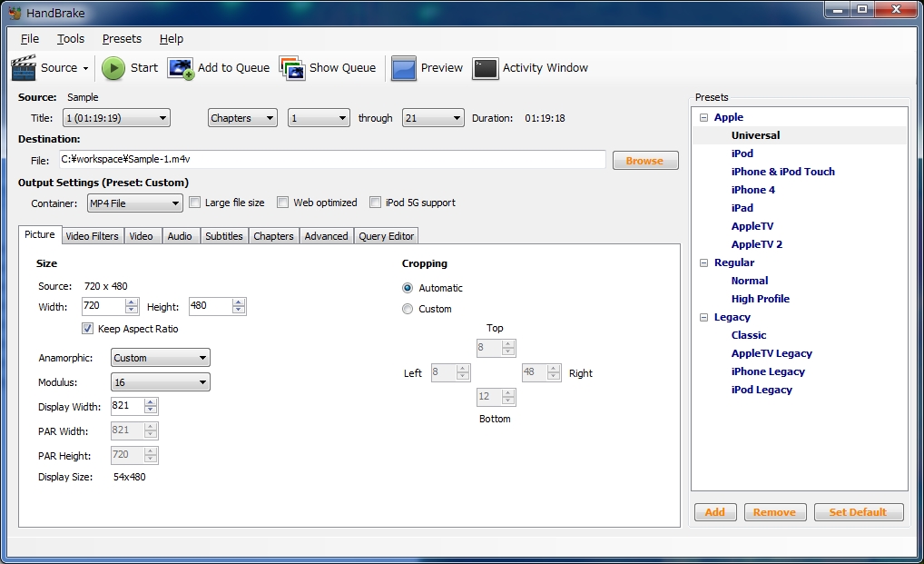Image resolution: width=924 pixels, height=564 pixels.
Task: Uncheck Keep Aspect Ratio
Action: pyautogui.click(x=88, y=328)
